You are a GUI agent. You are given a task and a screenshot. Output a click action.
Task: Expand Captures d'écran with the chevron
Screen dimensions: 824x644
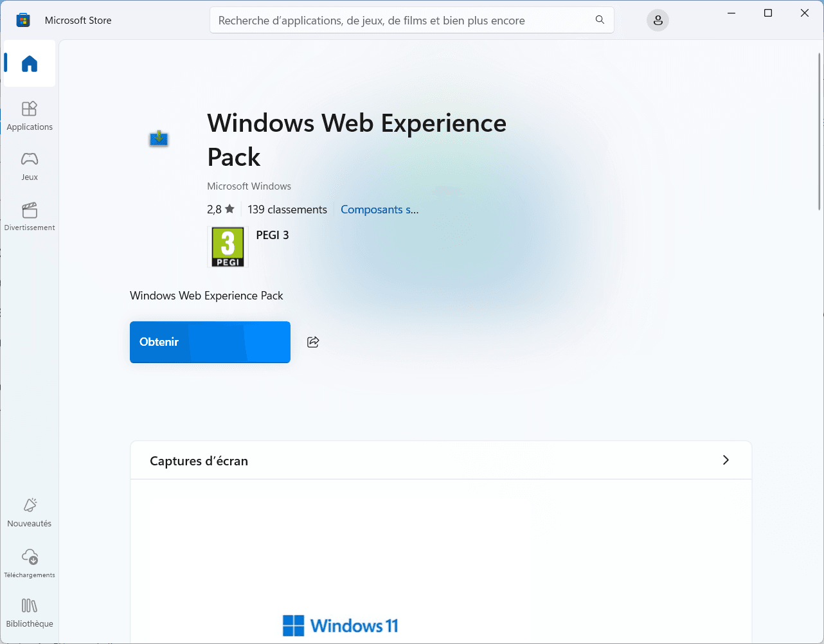(x=726, y=460)
